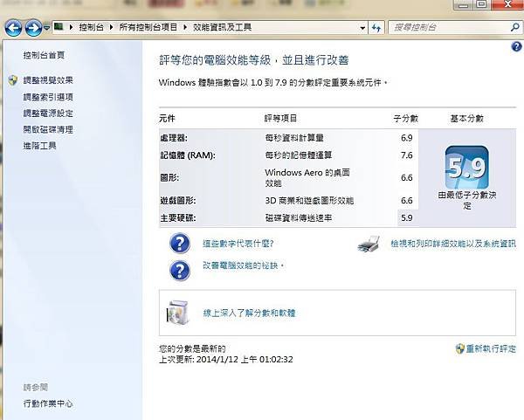The width and height of the screenshot is (524, 420).
Task: Open 調整視覺效果 link
Action: 48,80
